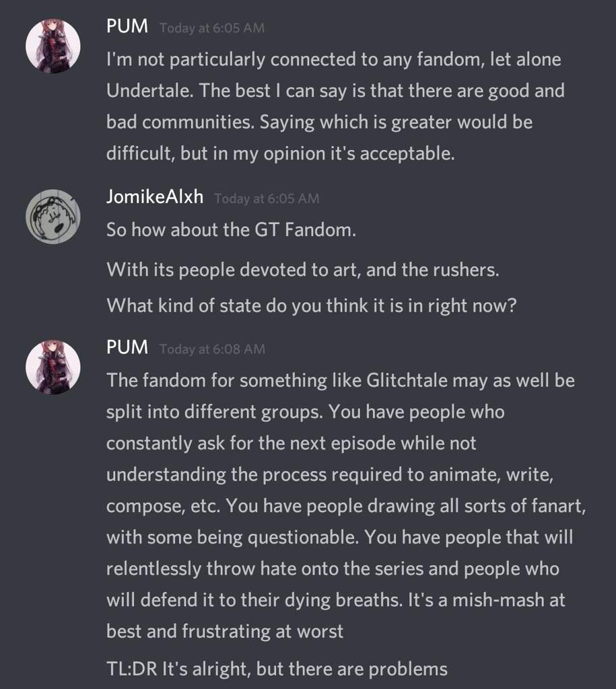Image resolution: width=616 pixels, height=689 pixels.
Task: Click text 'best and frustrating at worst'
Action: pos(225,631)
